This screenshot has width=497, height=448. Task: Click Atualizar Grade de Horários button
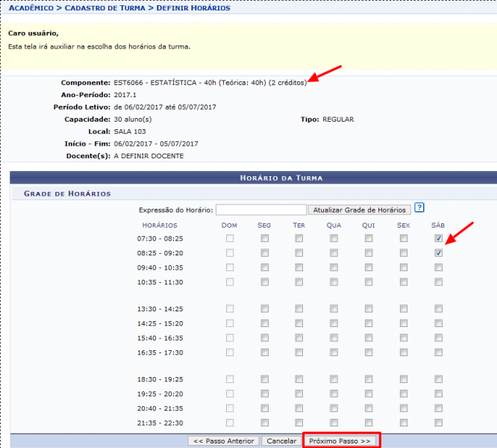tap(360, 210)
